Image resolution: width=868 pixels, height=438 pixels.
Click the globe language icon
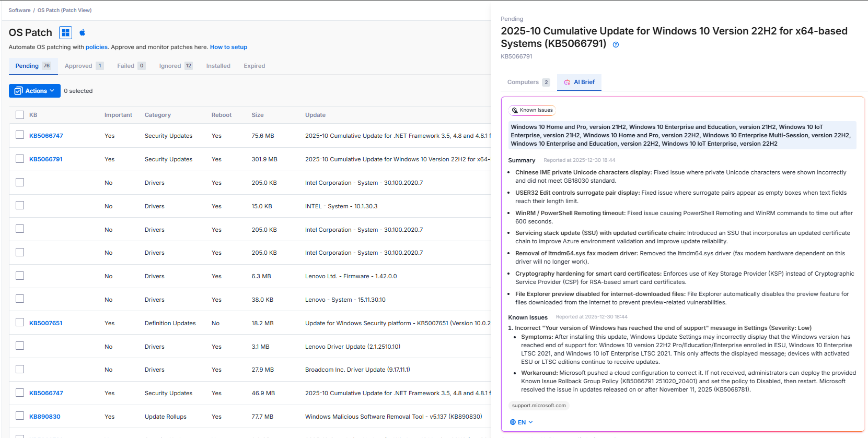coord(513,422)
